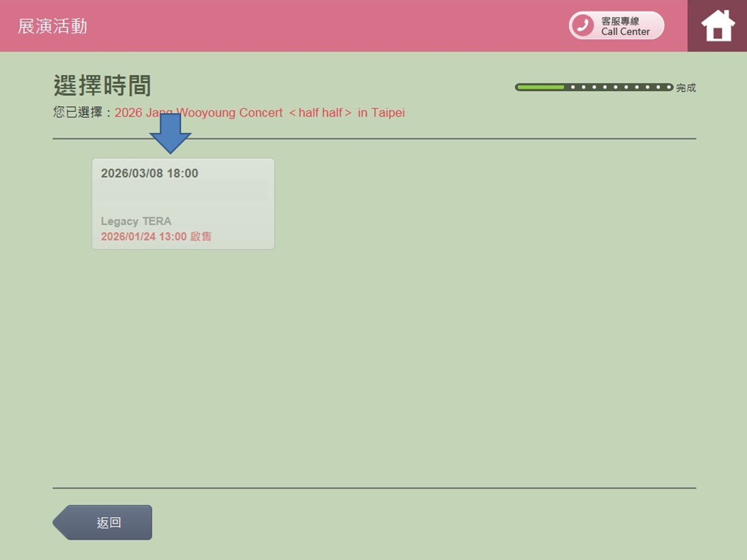Click the 2026/01/24 13:00 啟售 sale notice

156,236
